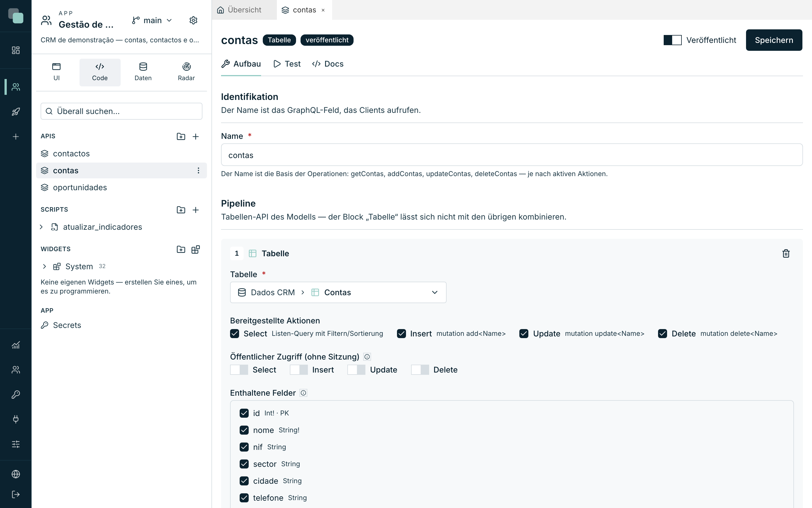Open the Docs tab

328,64
